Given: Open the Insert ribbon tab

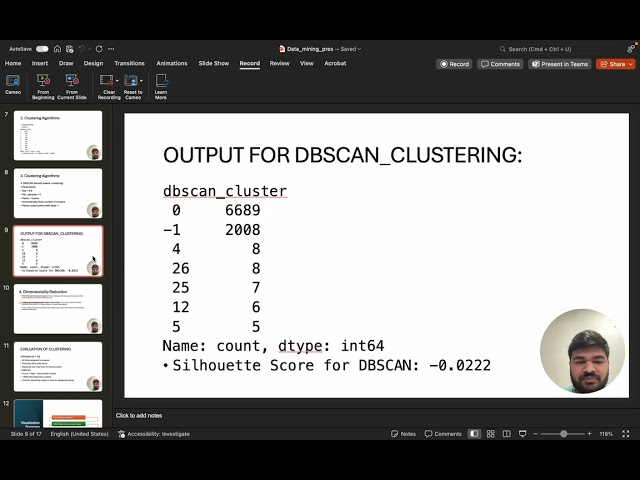Looking at the screenshot, I should point(40,63).
